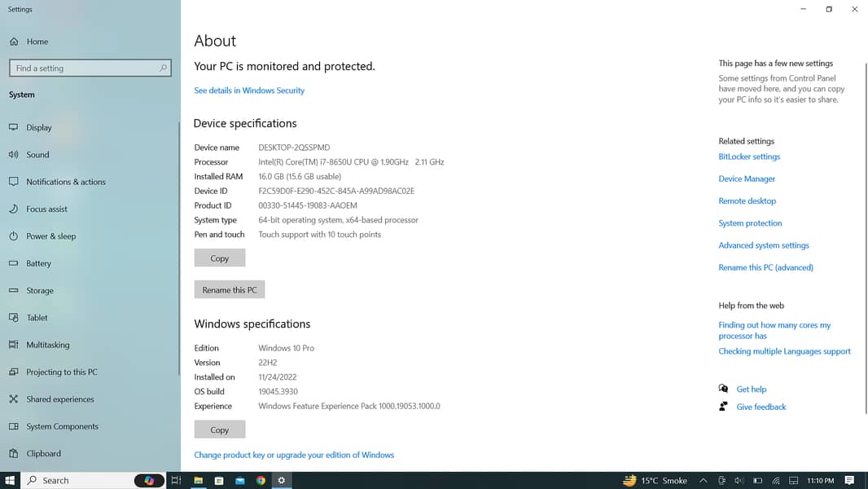Open See details in Windows Security link
The height and width of the screenshot is (489, 868).
(249, 90)
